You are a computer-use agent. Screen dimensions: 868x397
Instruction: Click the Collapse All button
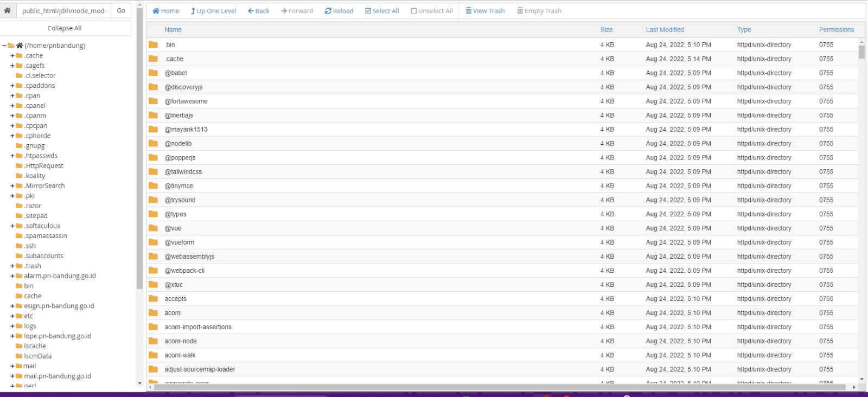[x=65, y=28]
